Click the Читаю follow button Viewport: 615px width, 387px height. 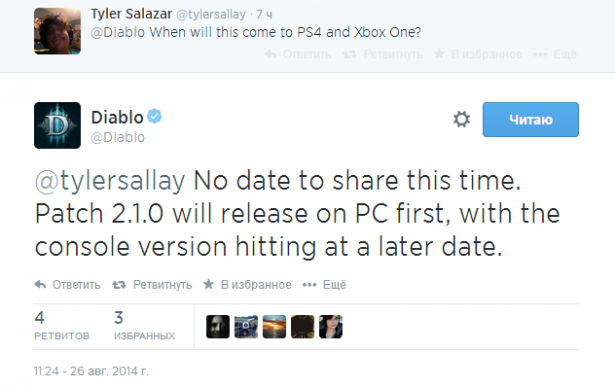pos(530,120)
